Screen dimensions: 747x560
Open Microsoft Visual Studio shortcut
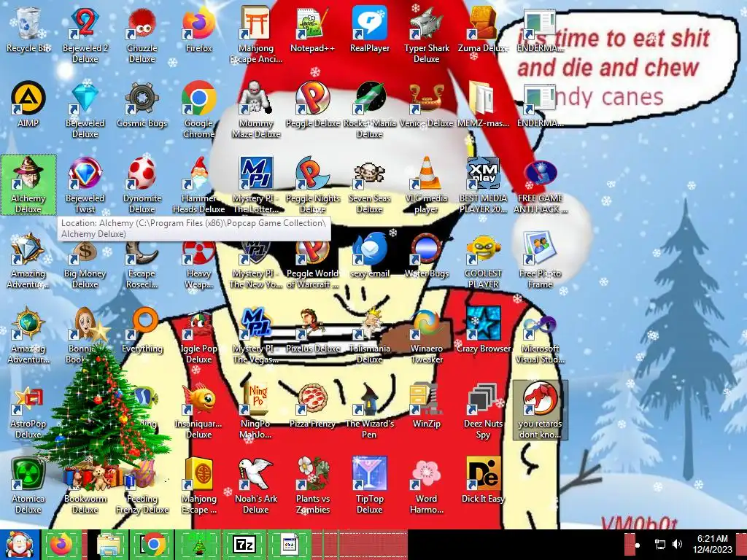point(541,335)
